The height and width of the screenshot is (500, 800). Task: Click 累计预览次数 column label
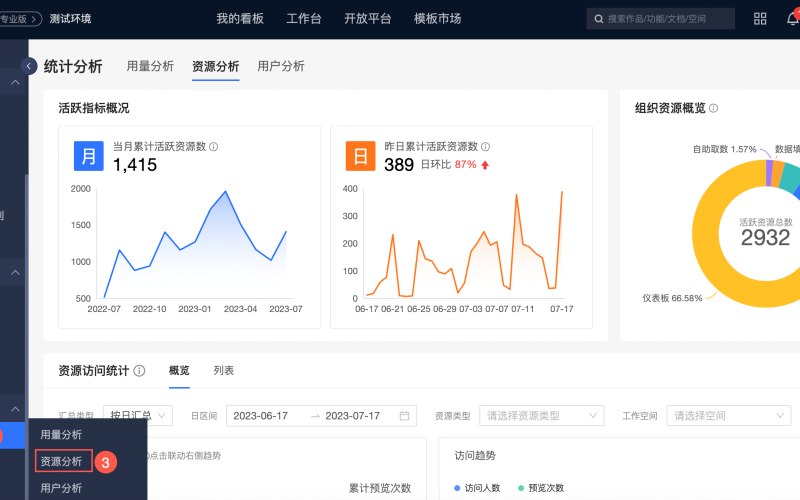point(380,488)
